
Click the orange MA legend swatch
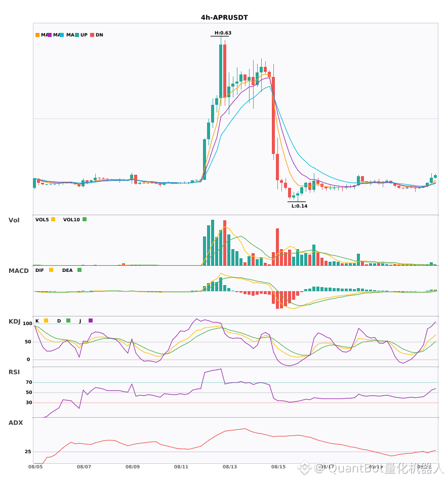[x=37, y=35]
